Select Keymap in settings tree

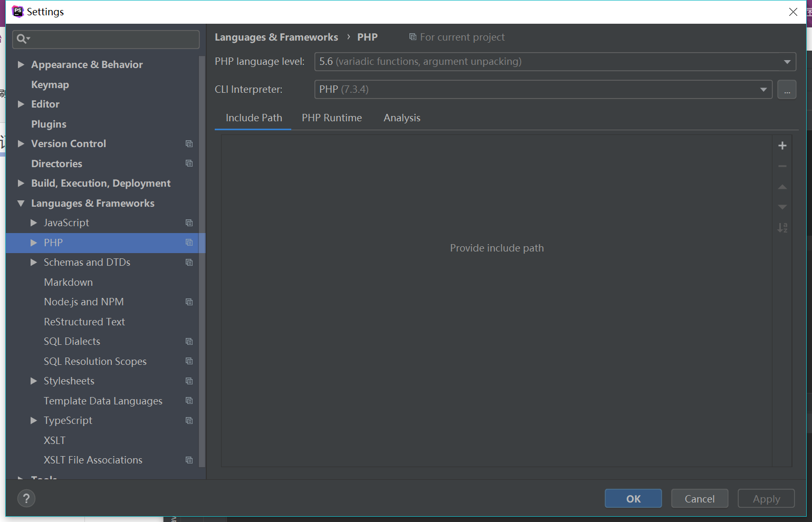tap(50, 84)
